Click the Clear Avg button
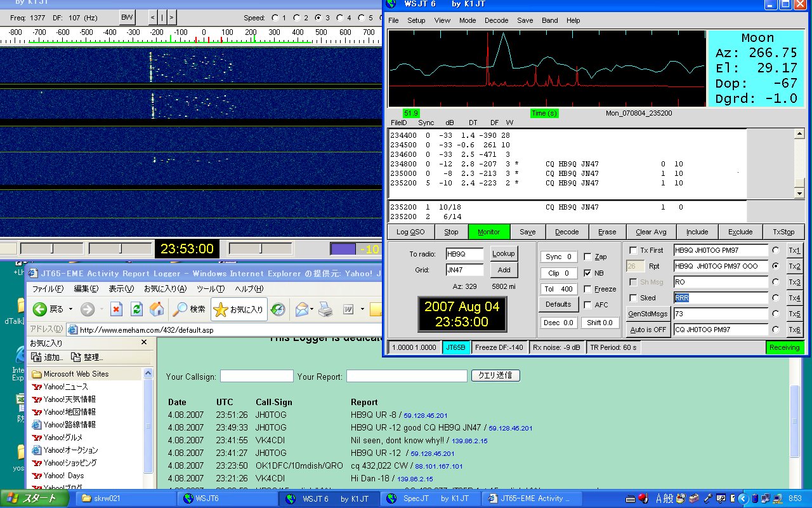Image resolution: width=812 pixels, height=508 pixels. pyautogui.click(x=652, y=232)
